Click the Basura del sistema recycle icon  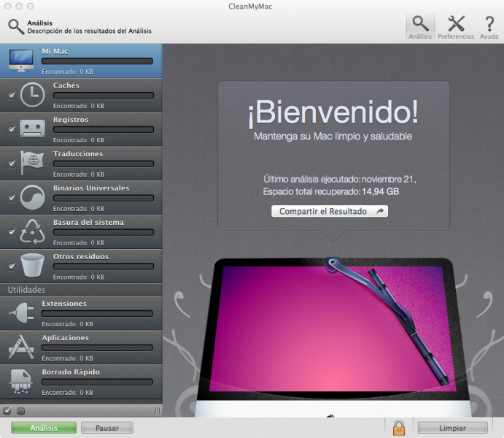[x=33, y=231]
